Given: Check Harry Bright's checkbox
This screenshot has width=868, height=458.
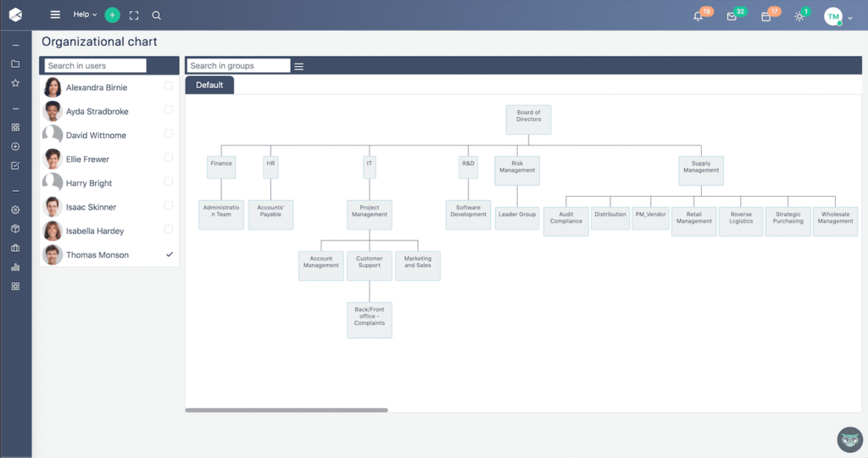Looking at the screenshot, I should point(169,182).
